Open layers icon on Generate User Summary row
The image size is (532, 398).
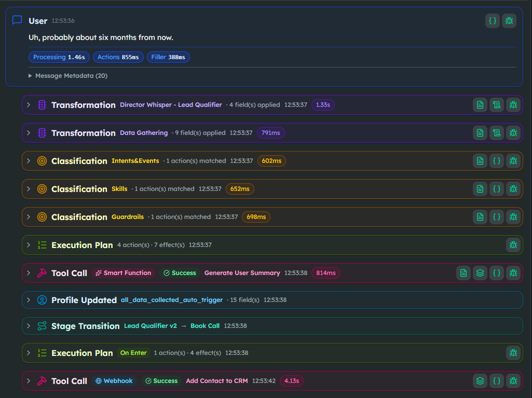coord(480,273)
